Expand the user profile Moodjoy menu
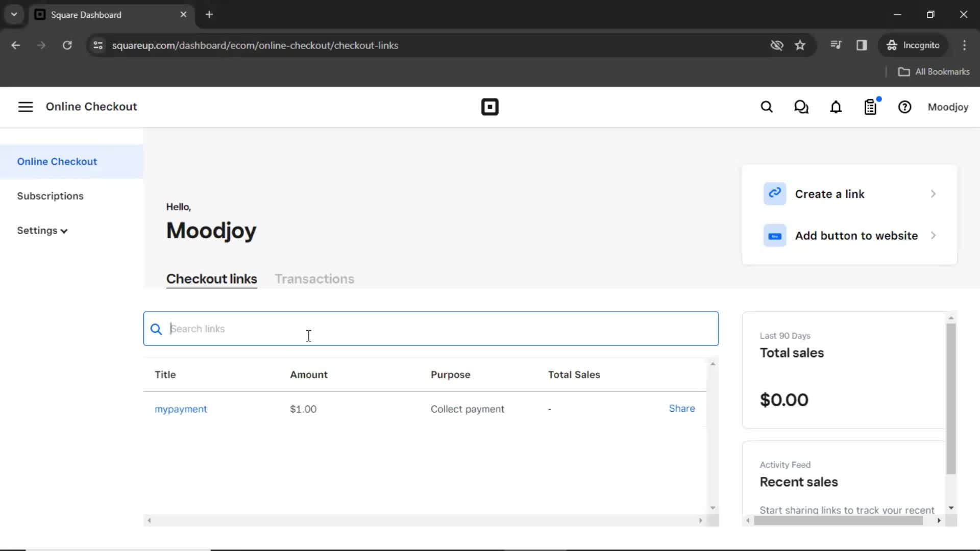Viewport: 980px width, 551px height. [948, 107]
